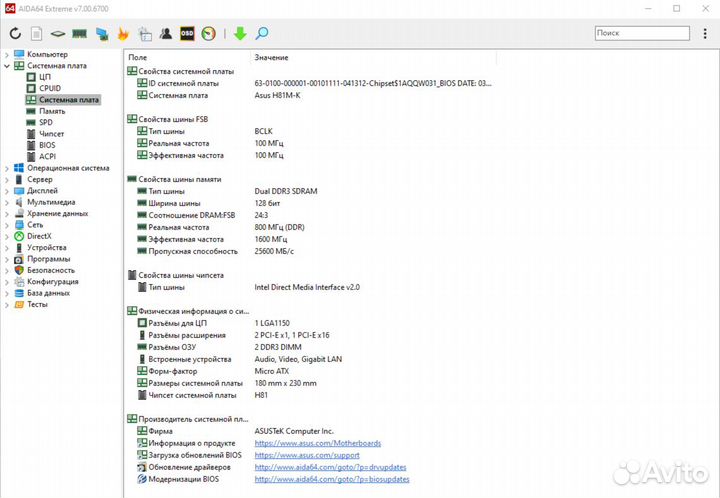Select the Соотношение DRAM:FSB row
This screenshot has height=498, width=720.
[202, 215]
